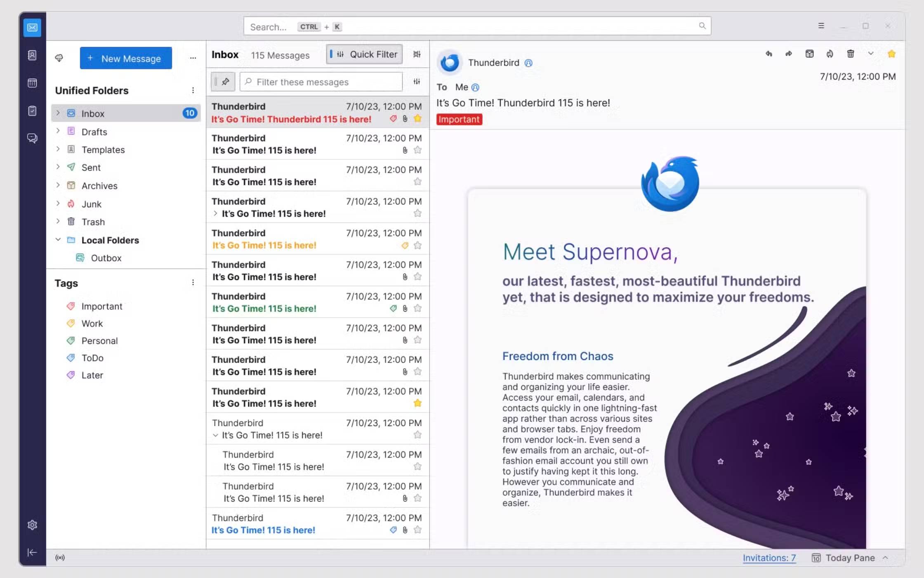Expand the Drafts folder chevron
The image size is (924, 578).
tap(58, 131)
